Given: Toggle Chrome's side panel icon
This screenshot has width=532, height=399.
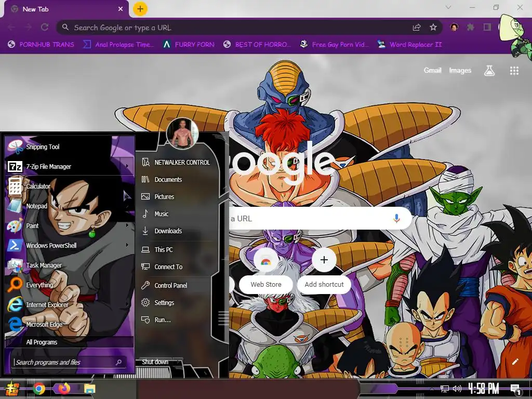Looking at the screenshot, I should tap(487, 27).
